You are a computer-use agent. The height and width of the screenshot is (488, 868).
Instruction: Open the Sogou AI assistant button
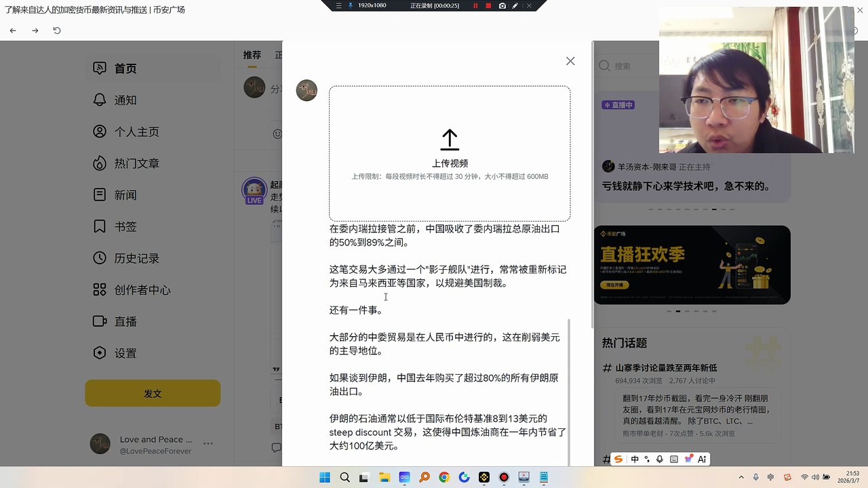[x=702, y=459]
